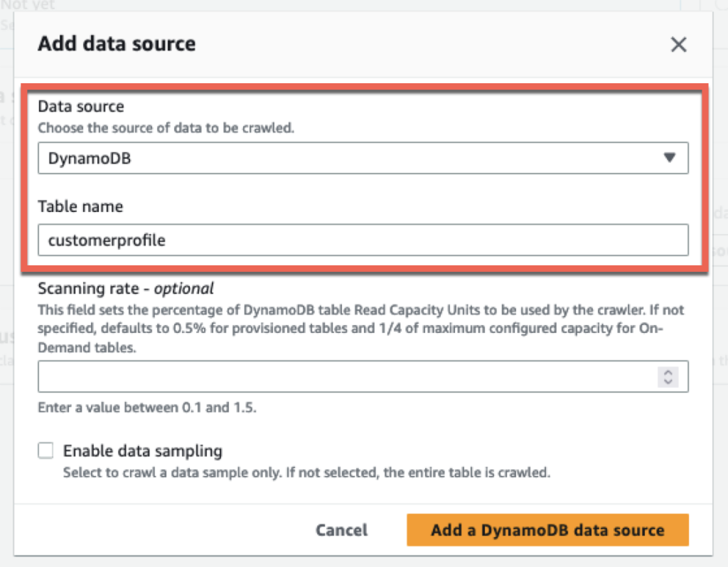728x567 pixels.
Task: Click the 'Not yet' text behind dialog
Action: (28, 5)
